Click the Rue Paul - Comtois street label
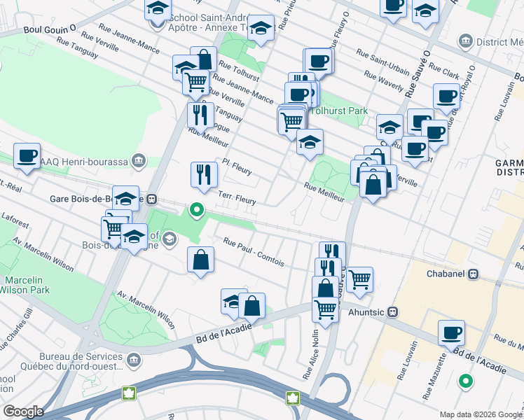The height and width of the screenshot is (420, 524). click(x=254, y=253)
